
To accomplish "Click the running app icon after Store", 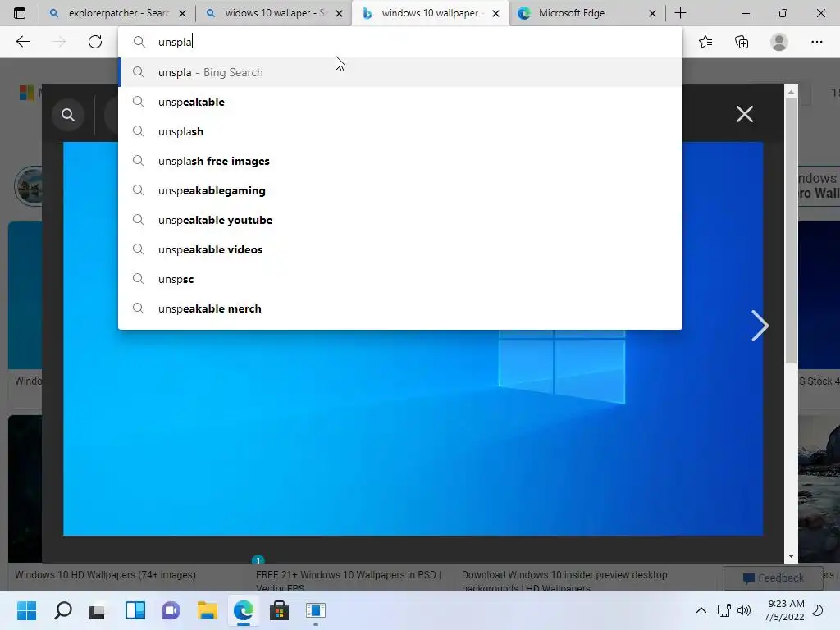I will point(316,610).
